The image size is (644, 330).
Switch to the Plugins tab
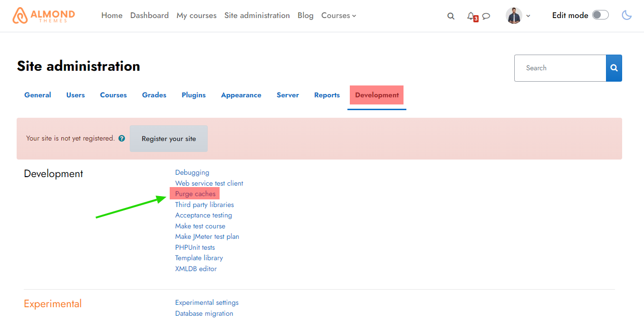193,94
